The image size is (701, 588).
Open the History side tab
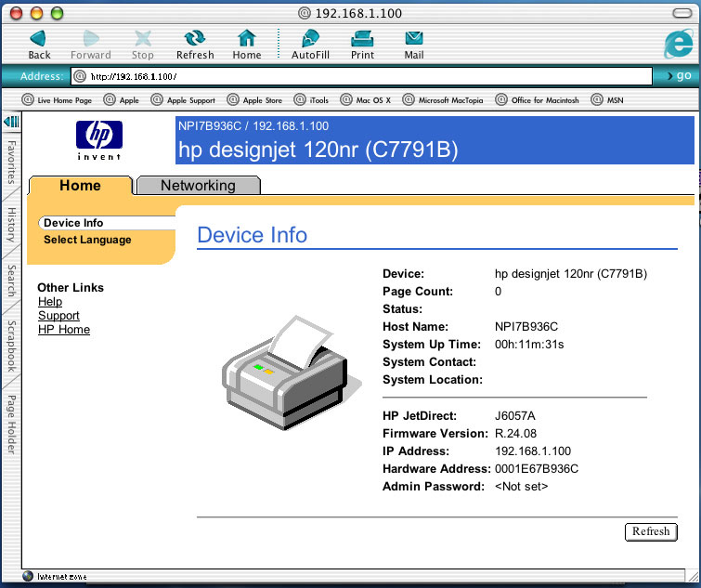(x=11, y=225)
